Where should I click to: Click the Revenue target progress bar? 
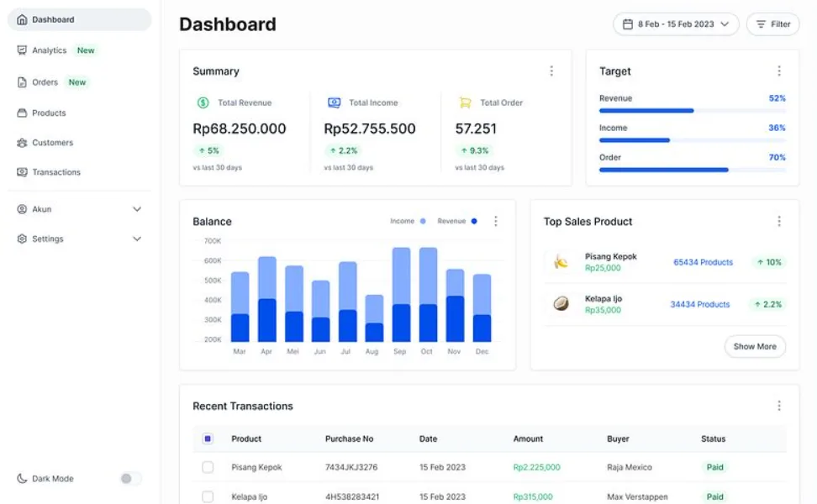(692, 111)
